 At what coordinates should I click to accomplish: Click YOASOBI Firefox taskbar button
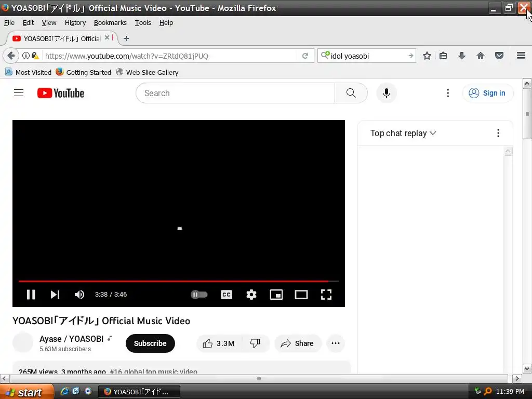pyautogui.click(x=139, y=392)
